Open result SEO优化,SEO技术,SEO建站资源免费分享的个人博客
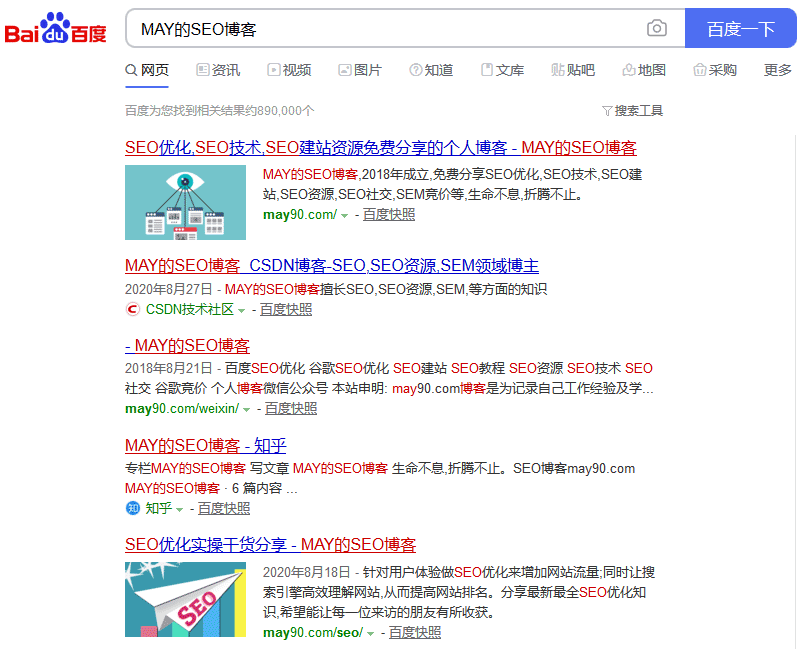 pos(381,148)
